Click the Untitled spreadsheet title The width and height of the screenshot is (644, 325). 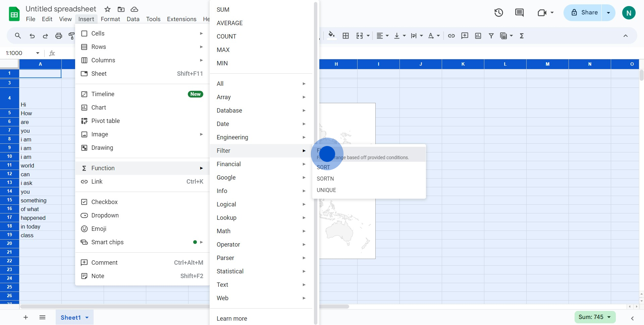pyautogui.click(x=61, y=9)
